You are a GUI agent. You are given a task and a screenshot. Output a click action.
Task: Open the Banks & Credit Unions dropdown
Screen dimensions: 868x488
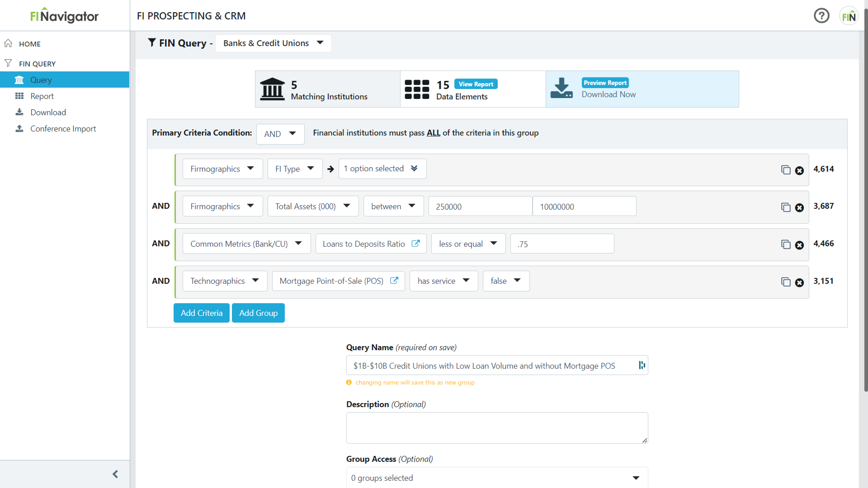pos(273,43)
